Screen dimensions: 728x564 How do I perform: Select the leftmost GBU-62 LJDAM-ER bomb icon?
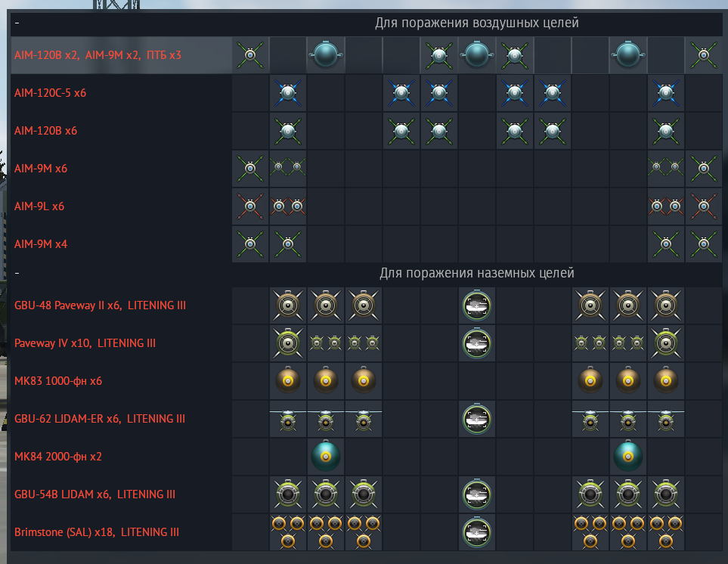point(288,419)
